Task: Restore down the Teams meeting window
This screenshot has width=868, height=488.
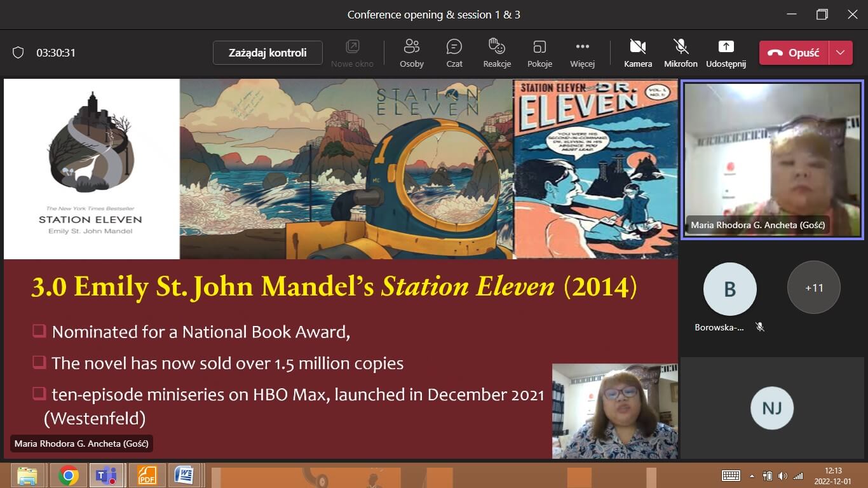Action: (822, 14)
